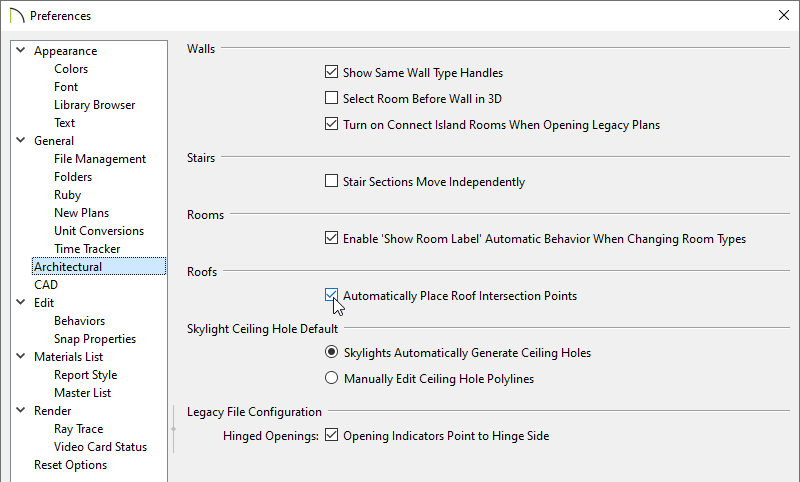
Task: Go to the CAD preferences page
Action: coord(46,285)
